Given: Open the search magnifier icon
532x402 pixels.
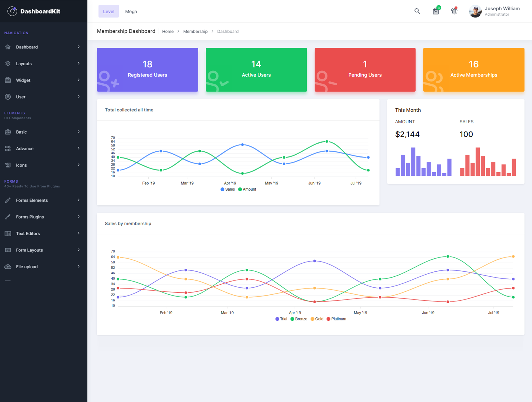Looking at the screenshot, I should tap(417, 11).
